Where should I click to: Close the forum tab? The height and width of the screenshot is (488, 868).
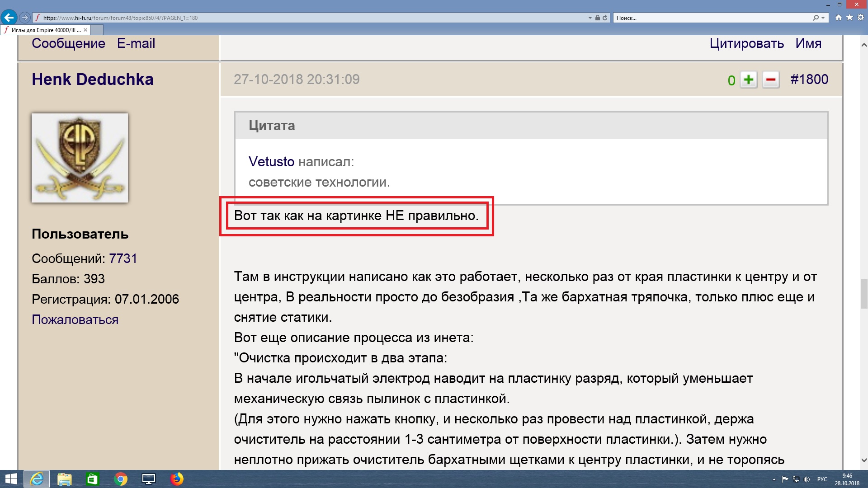tap(85, 30)
